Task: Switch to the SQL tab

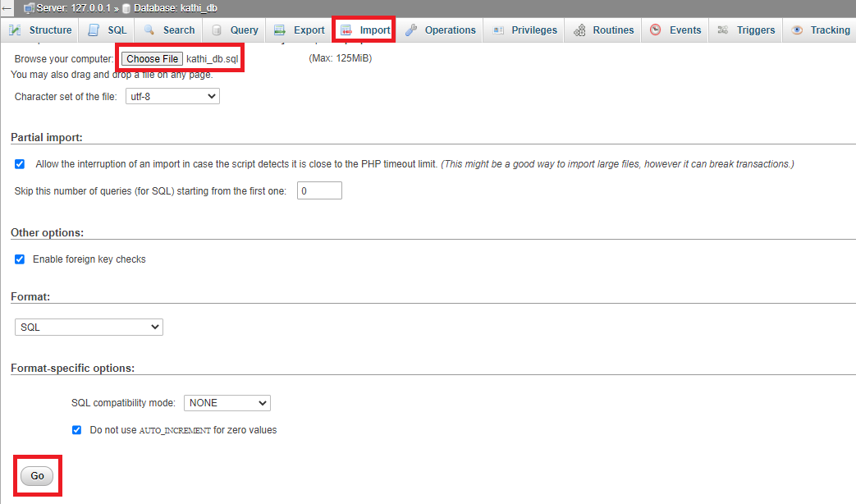Action: [x=108, y=30]
